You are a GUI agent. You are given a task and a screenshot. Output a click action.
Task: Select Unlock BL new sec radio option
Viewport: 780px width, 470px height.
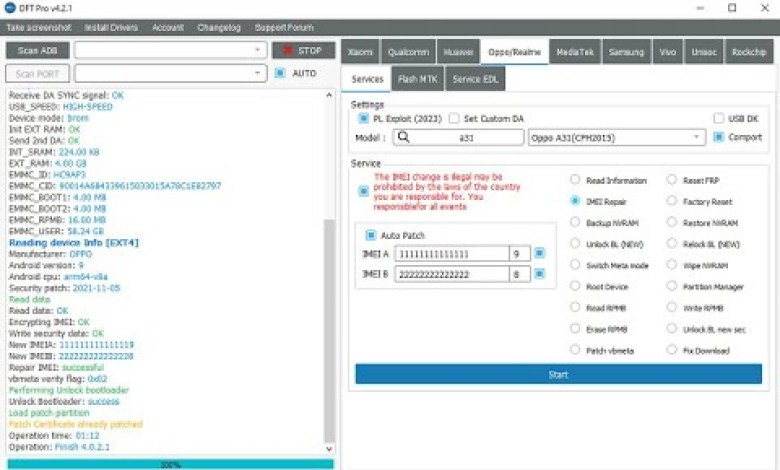pyautogui.click(x=672, y=329)
